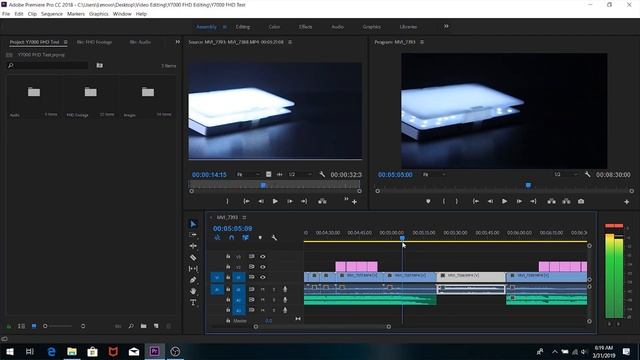
Task: Open Program playback resolution 1/2 dropdown
Action: click(x=566, y=174)
